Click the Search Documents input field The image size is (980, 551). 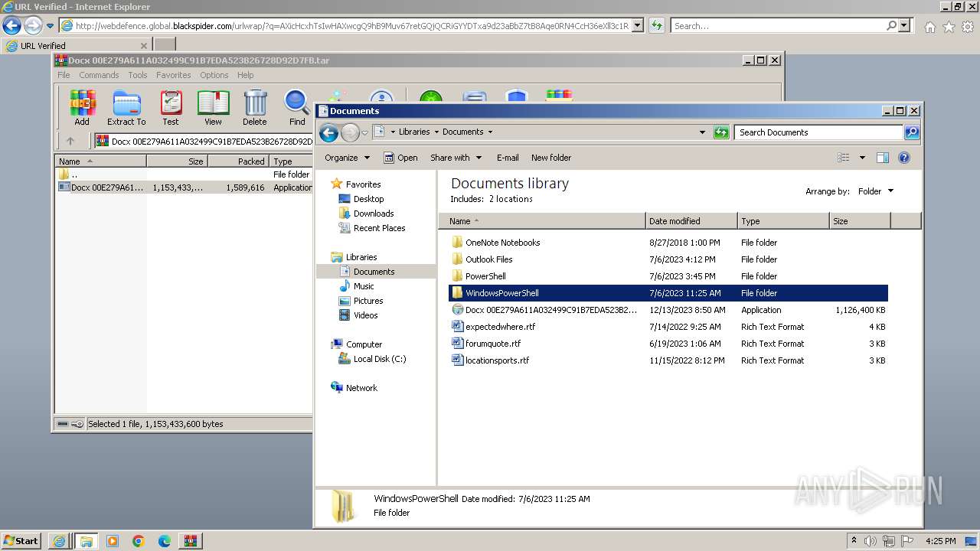coord(818,132)
